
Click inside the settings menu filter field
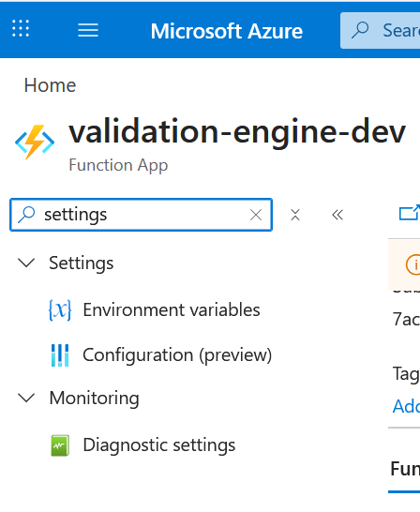click(x=141, y=215)
